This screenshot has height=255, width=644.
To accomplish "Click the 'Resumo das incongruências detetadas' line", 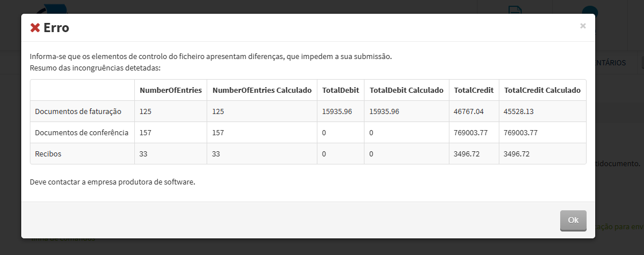I will pyautogui.click(x=95, y=68).
